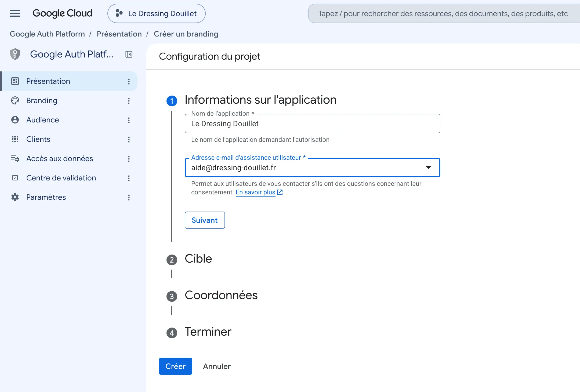The image size is (580, 392).
Task: Expand the Coordonnées step
Action: coord(221,295)
